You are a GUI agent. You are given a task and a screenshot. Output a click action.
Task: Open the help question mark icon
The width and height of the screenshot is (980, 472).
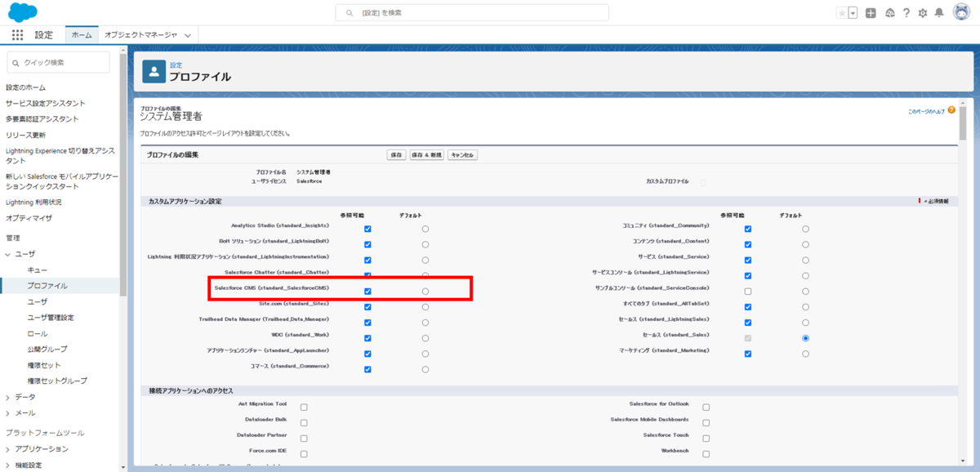[906, 13]
